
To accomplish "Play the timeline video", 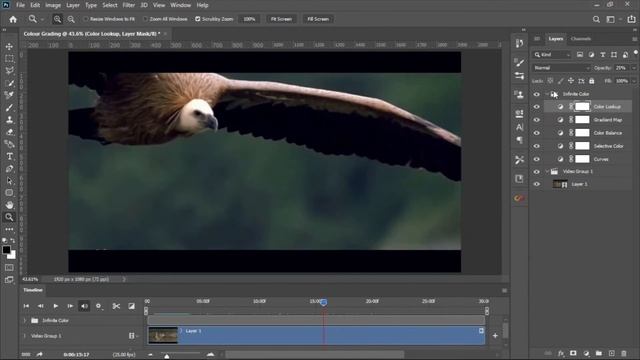I will pyautogui.click(x=55, y=306).
